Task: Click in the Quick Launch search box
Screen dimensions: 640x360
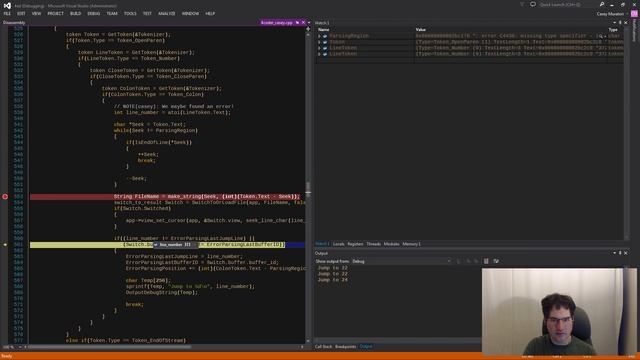Action: point(568,4)
